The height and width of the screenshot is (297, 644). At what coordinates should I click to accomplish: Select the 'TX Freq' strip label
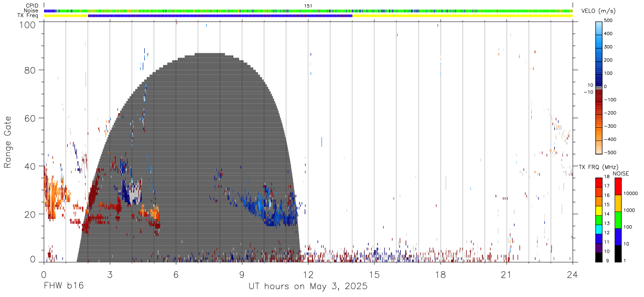pos(29,16)
